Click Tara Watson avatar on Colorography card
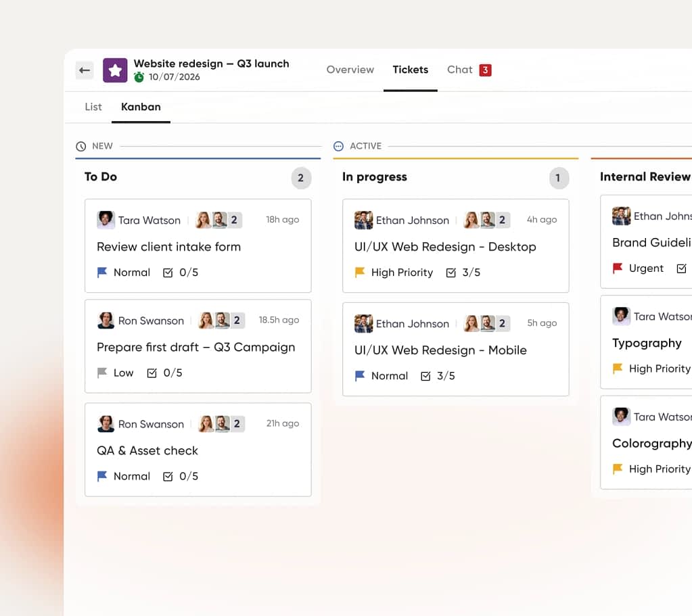 point(622,416)
